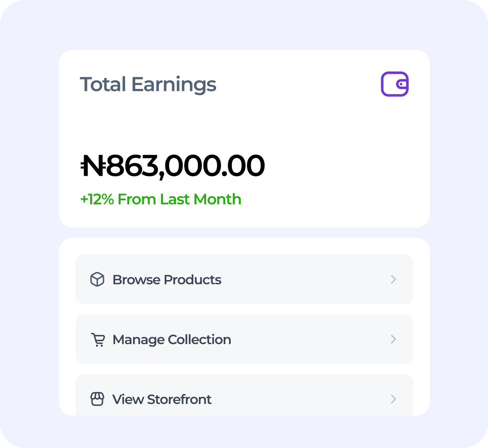The image size is (488, 448).
Task: Click the +12% From Last Month text
Action: pos(160,199)
